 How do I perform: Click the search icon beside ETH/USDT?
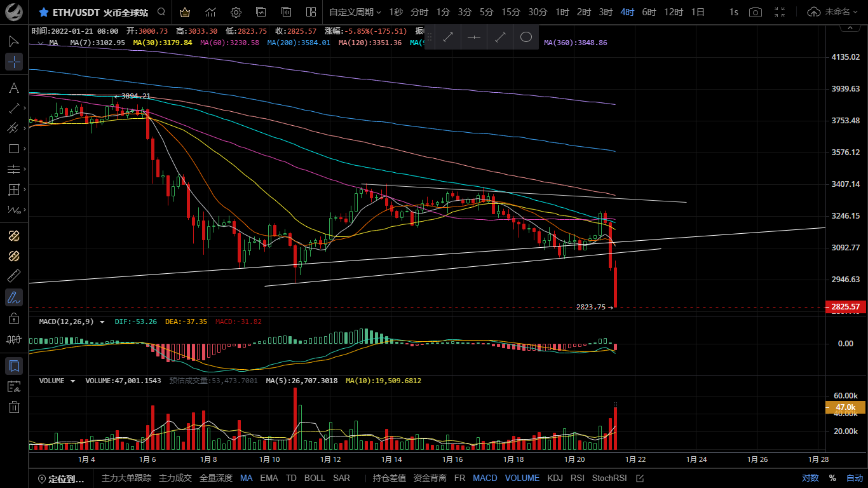click(161, 12)
